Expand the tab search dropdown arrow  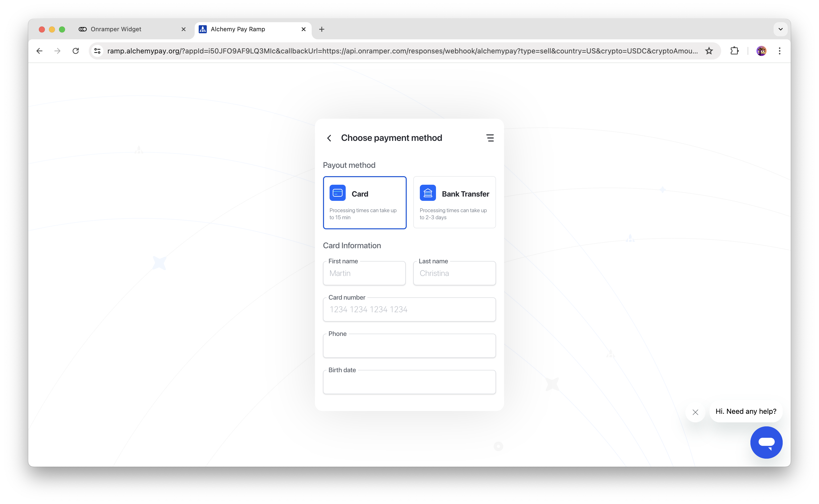pos(780,29)
